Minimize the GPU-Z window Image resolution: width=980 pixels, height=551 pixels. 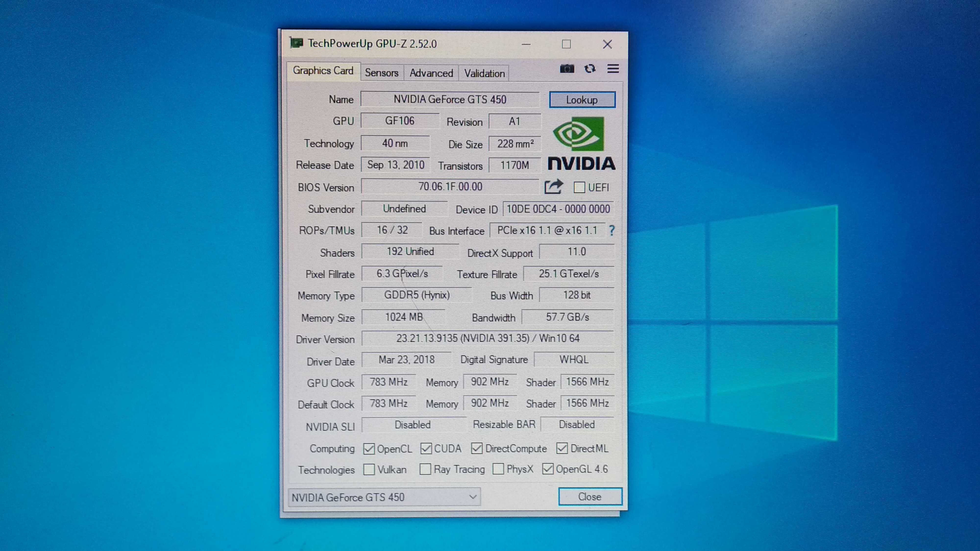[x=526, y=44]
